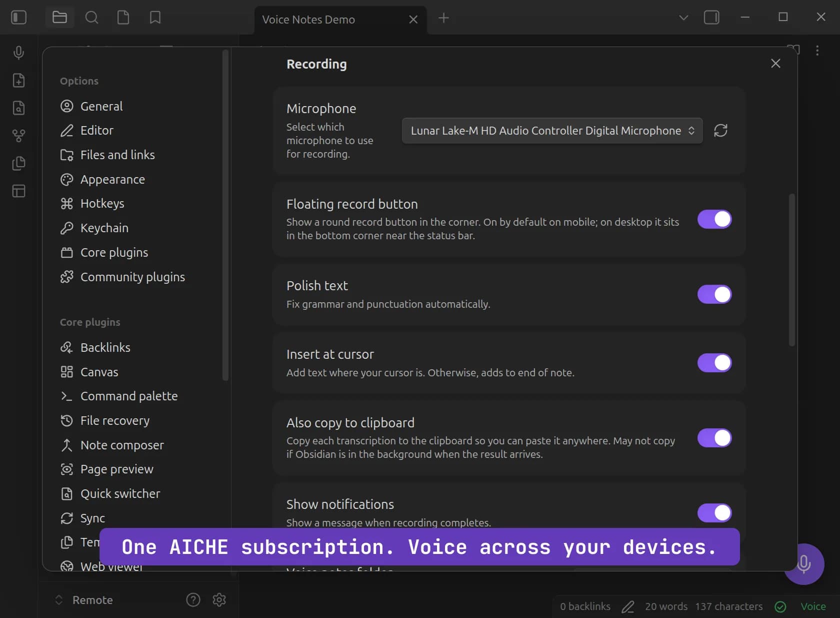The image size is (840, 618).
Task: Click the copy documents icon in the ribbon
Action: coord(18,163)
